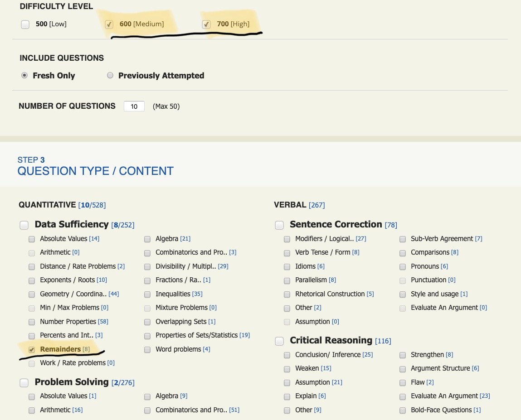The width and height of the screenshot is (521, 420).
Task: Enable the Sentence Correction category checkbox
Action: click(x=280, y=225)
